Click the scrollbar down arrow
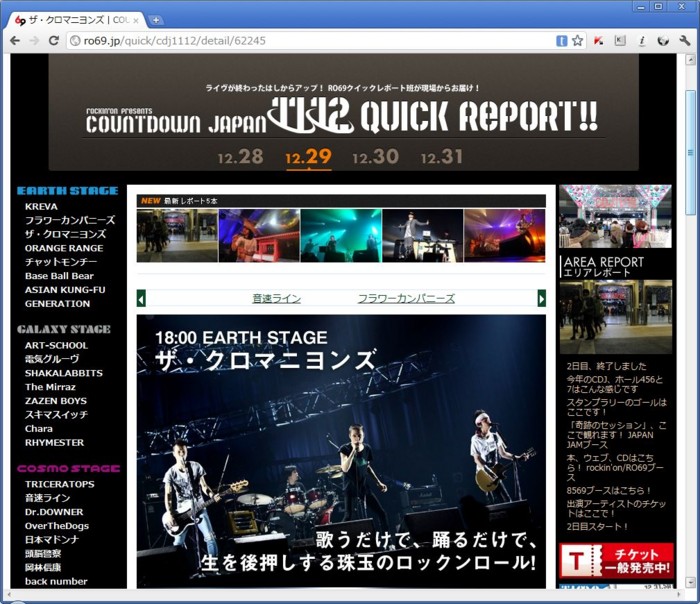This screenshot has height=604, width=700. 690,582
